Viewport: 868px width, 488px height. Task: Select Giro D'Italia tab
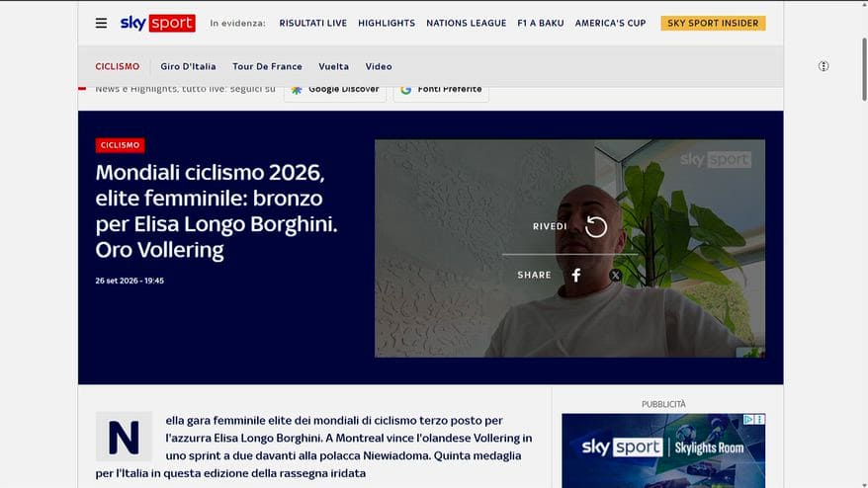point(188,66)
